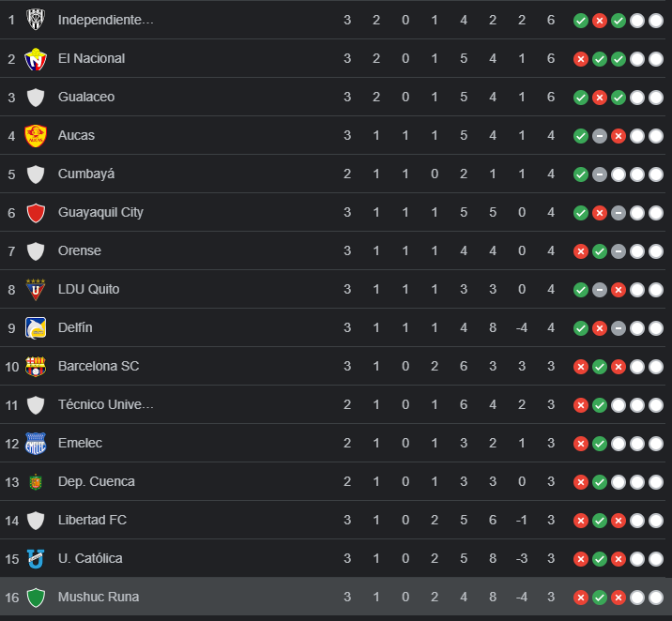Open the Libertad FC team link
The image size is (672, 621).
(92, 520)
